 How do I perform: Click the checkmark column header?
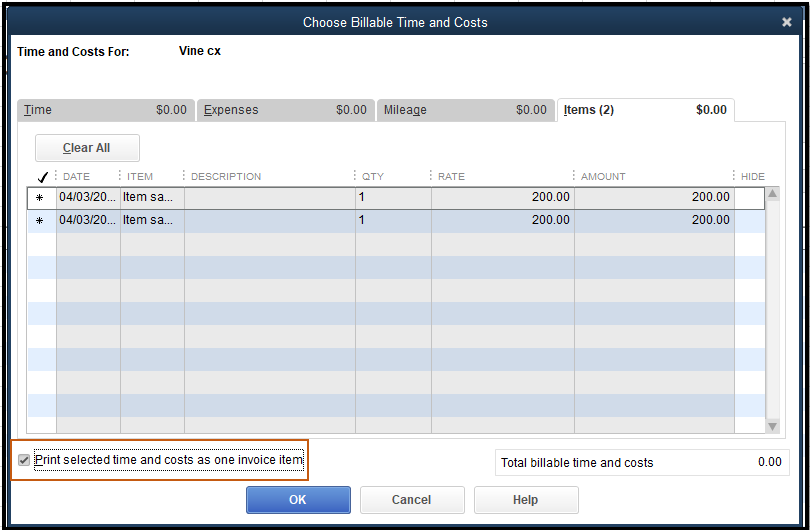click(42, 177)
